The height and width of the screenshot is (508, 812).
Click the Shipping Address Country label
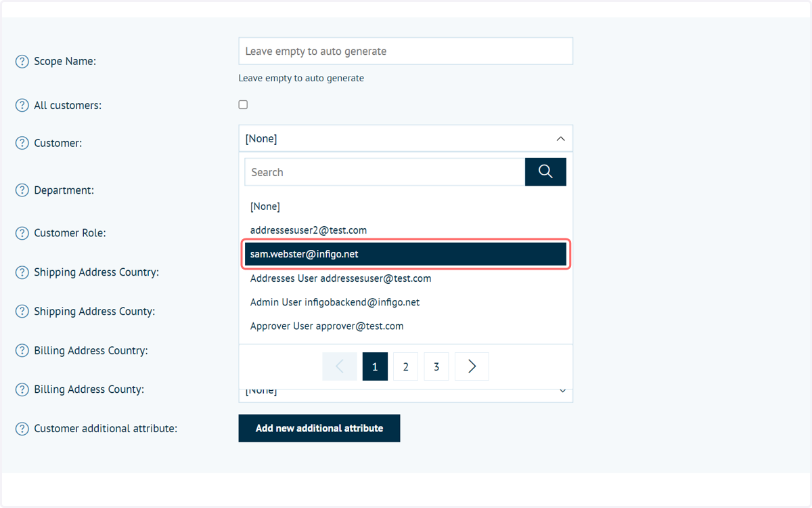(96, 272)
